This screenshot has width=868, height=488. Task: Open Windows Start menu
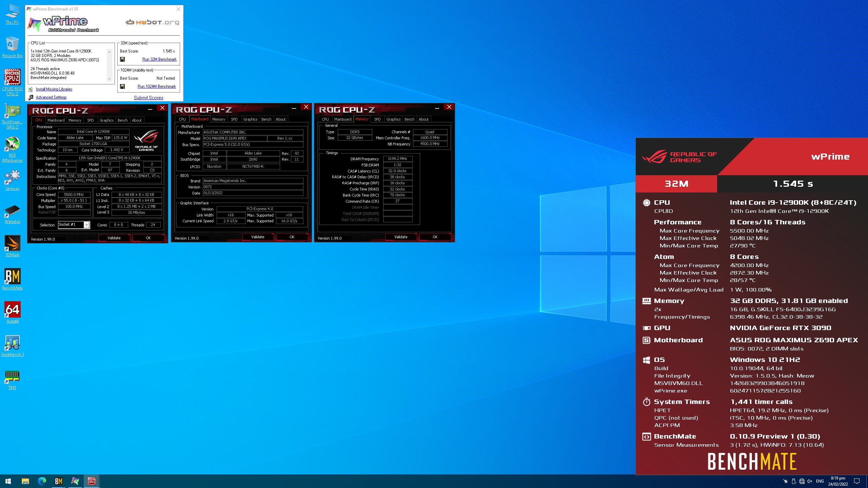[x=8, y=481]
